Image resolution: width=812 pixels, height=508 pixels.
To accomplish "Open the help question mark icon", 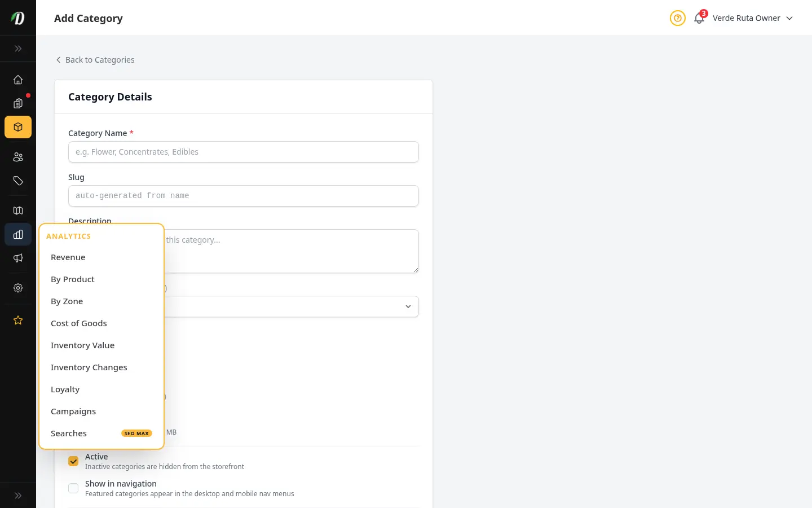I will click(678, 18).
